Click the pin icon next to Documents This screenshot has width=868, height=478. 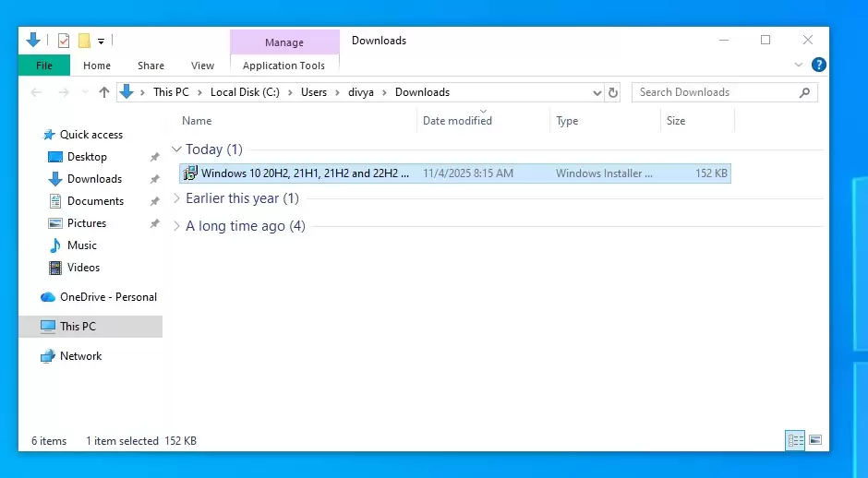click(x=154, y=201)
